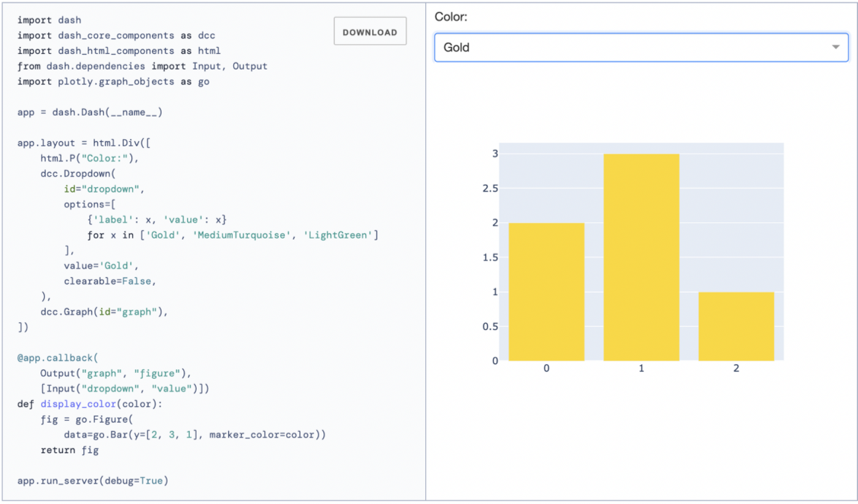Click the DOWNLOAD button
The width and height of the screenshot is (858, 504).
tap(370, 31)
